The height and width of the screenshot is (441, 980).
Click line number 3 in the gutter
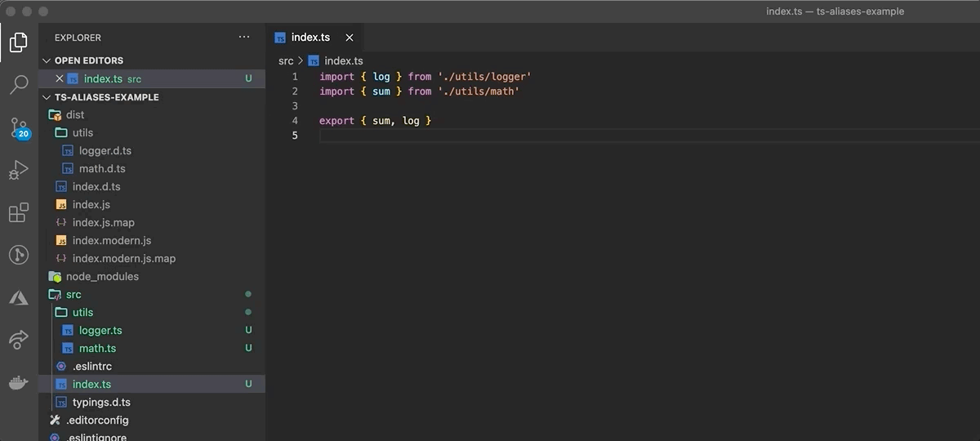pos(295,106)
